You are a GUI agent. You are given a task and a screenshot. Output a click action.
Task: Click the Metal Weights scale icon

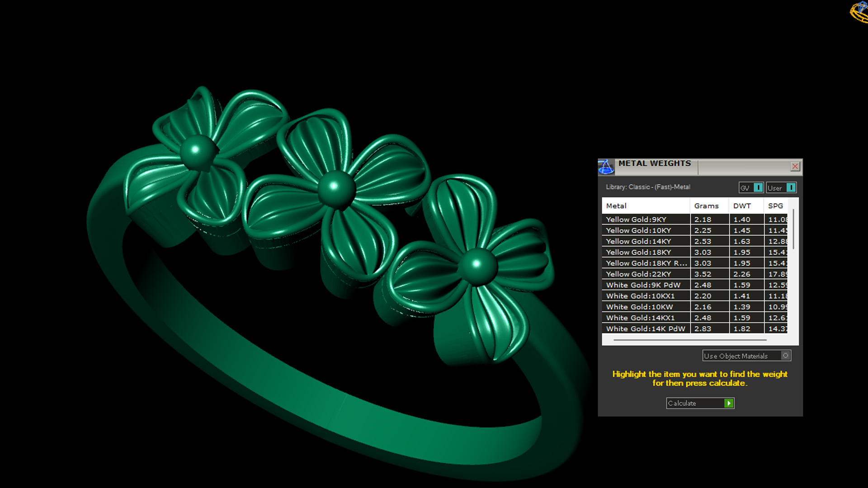pos(606,166)
